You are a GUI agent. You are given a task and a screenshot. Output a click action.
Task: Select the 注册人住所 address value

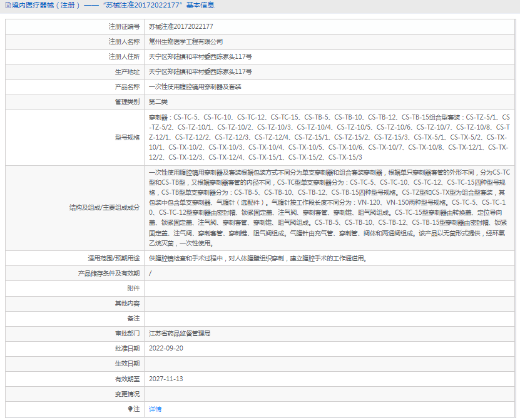pos(200,57)
